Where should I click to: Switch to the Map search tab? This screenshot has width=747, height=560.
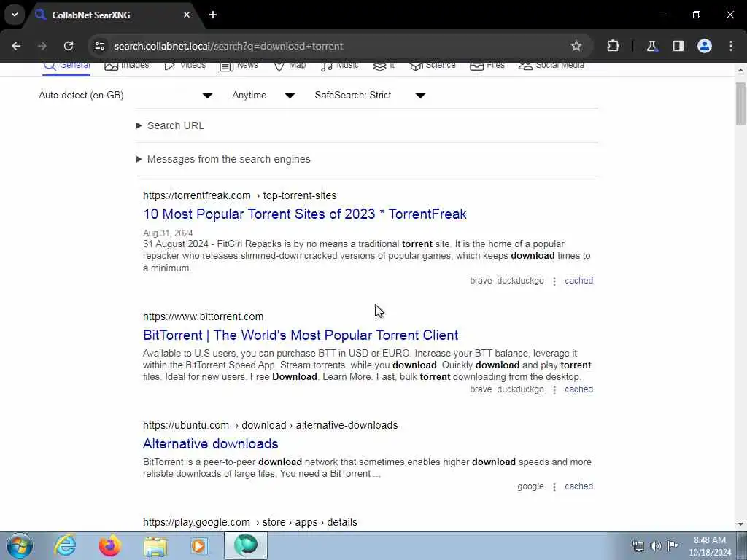[290, 66]
